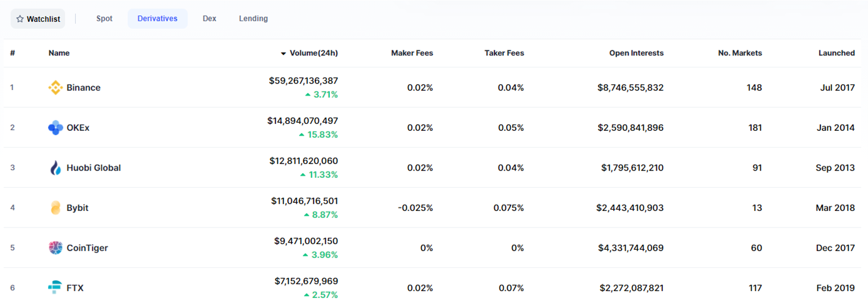Open the Binance exchange link

83,88
